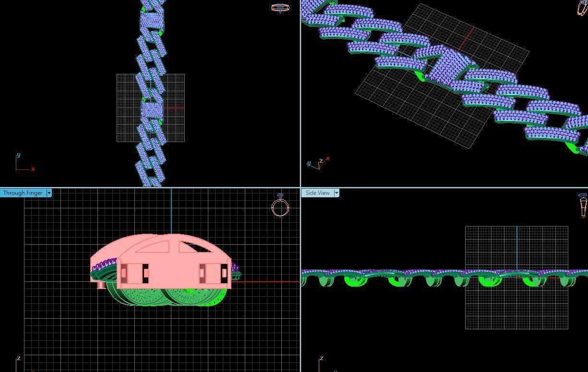Click the front-facing ring icon in Through Finger view

coord(280,205)
